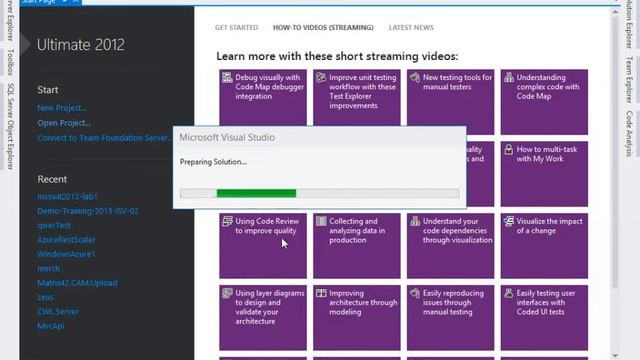Click the Ultimate 2012 heading

[x=81, y=44]
